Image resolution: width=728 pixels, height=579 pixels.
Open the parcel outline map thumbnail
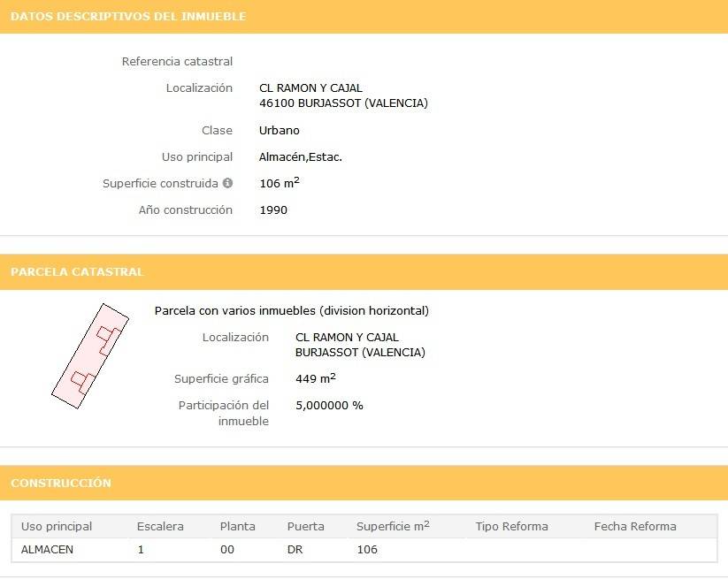90,356
